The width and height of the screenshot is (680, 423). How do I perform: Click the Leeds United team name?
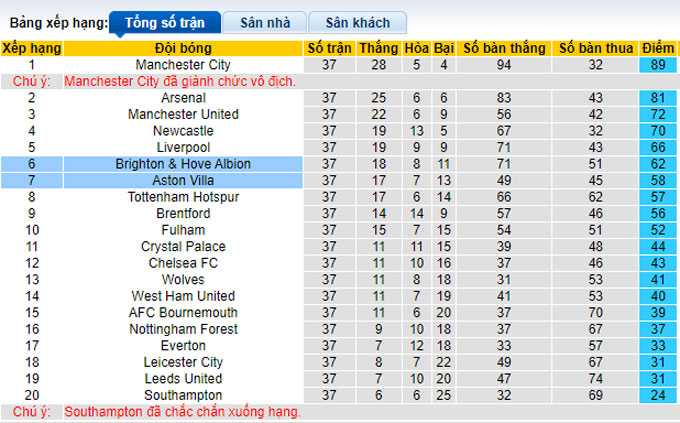tap(183, 379)
